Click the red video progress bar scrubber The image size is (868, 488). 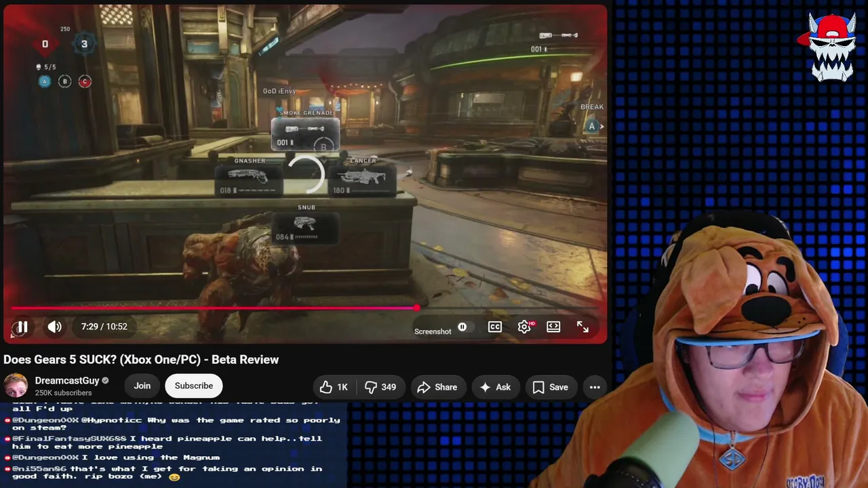point(416,308)
